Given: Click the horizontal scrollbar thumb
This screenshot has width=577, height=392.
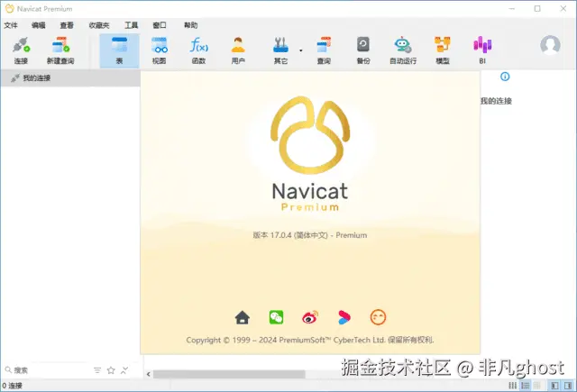Looking at the screenshot, I should (x=229, y=374).
